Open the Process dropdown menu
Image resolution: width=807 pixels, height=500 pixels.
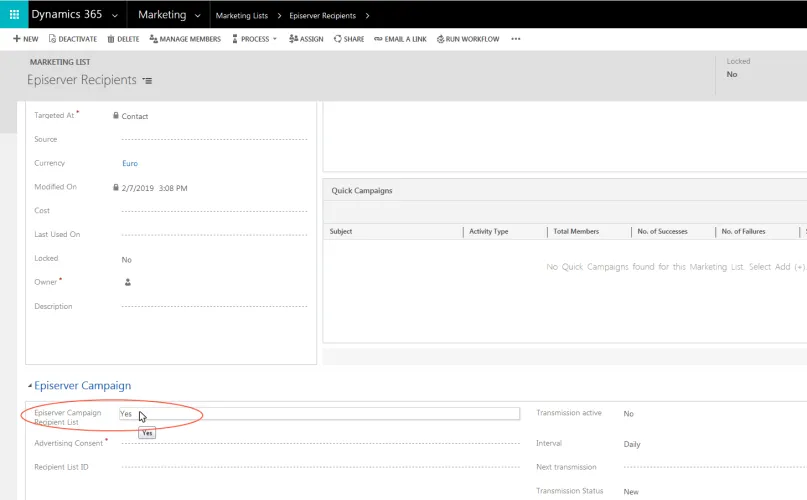point(254,39)
